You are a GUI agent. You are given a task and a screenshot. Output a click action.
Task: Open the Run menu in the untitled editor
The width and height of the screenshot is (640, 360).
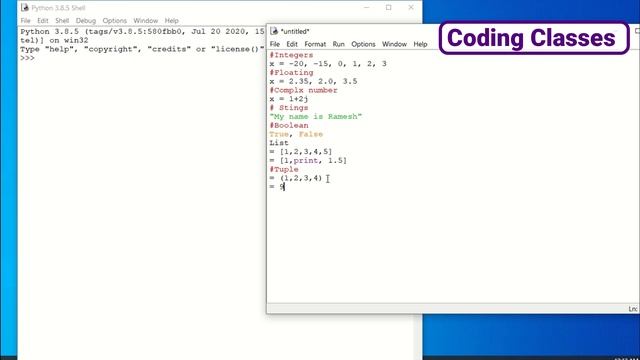[338, 44]
